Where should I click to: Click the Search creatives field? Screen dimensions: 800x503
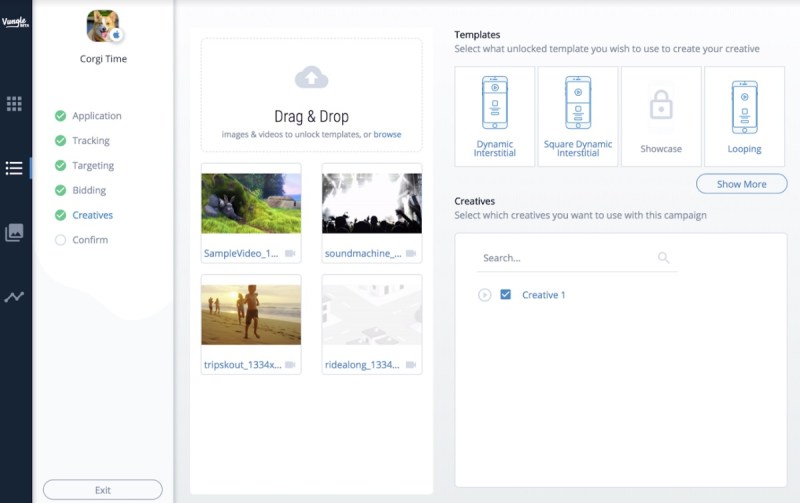pyautogui.click(x=577, y=258)
